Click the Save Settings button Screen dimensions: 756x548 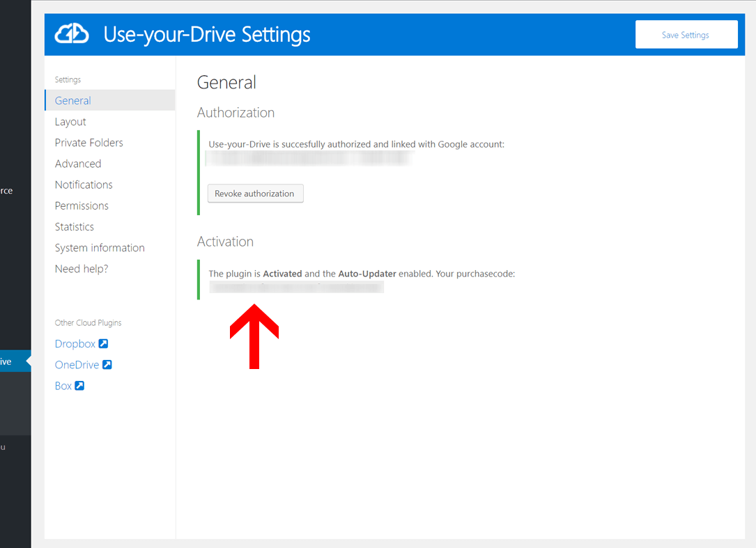(686, 35)
